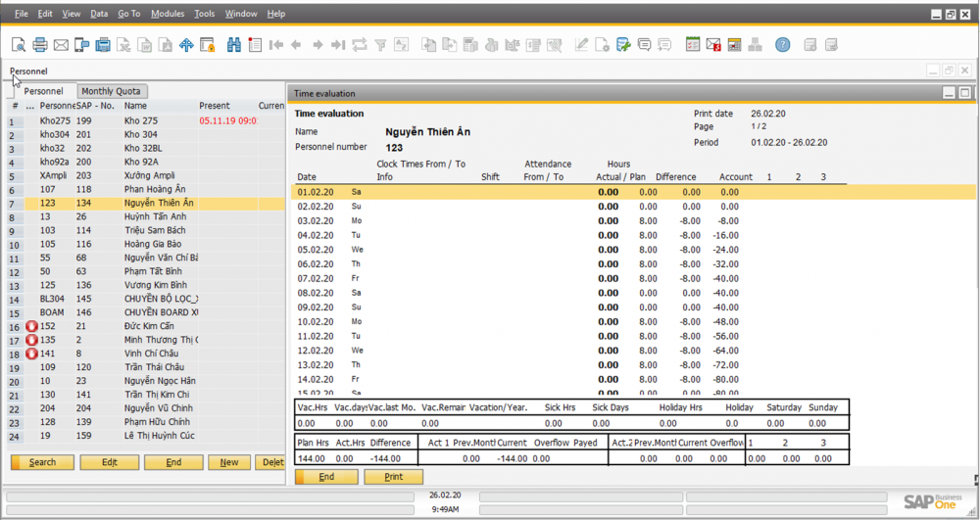
Task: Click End button in Personnel panel
Action: (x=173, y=462)
